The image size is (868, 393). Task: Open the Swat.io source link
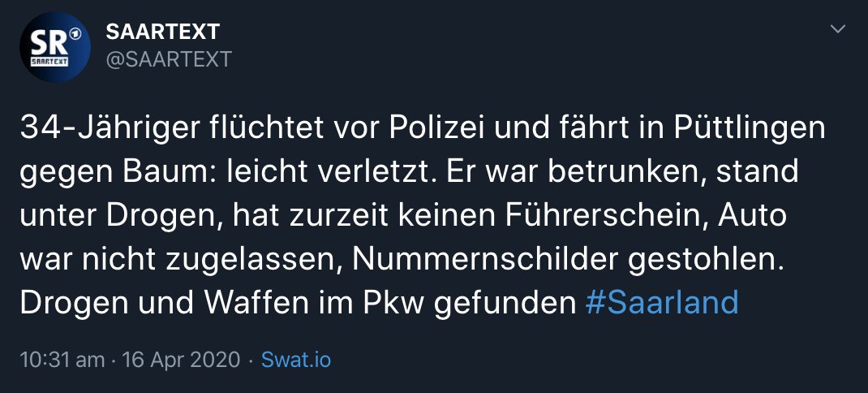pyautogui.click(x=296, y=360)
